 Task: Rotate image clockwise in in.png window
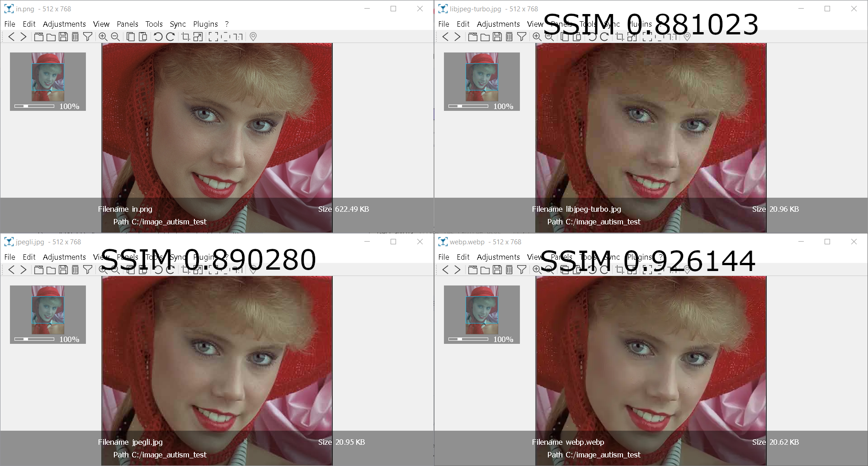click(170, 37)
